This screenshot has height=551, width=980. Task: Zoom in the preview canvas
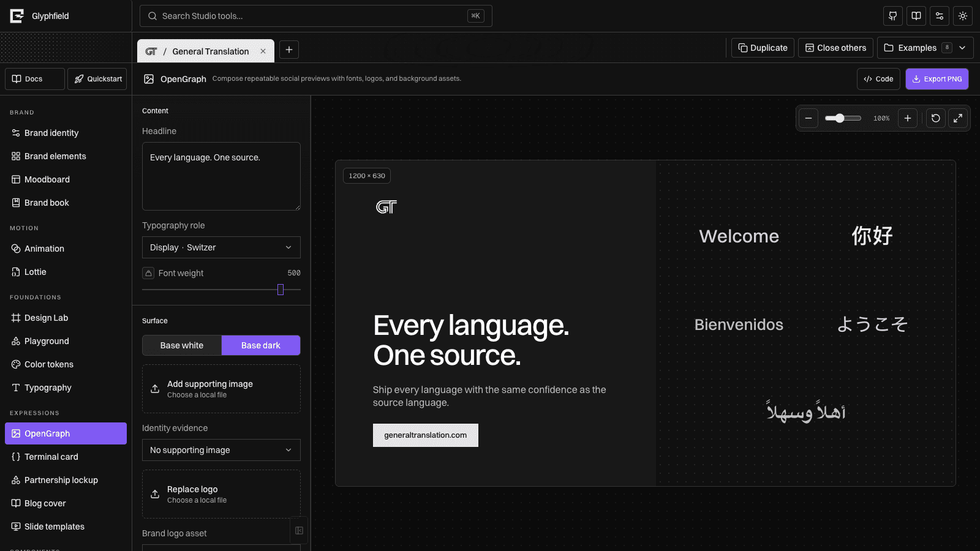(x=908, y=118)
